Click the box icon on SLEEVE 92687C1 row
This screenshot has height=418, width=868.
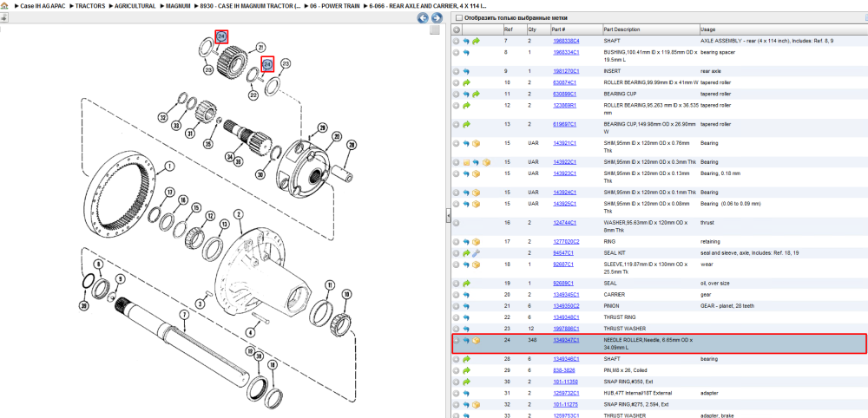(476, 265)
